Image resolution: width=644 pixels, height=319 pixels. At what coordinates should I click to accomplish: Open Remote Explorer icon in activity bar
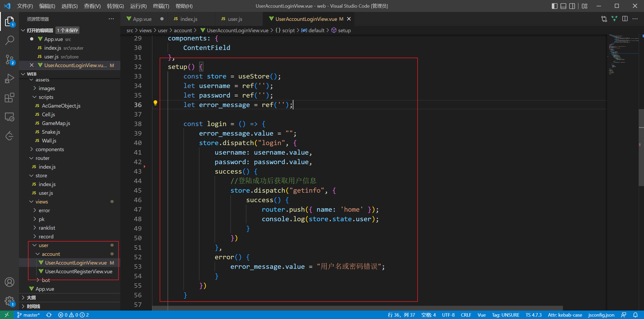tap(10, 117)
